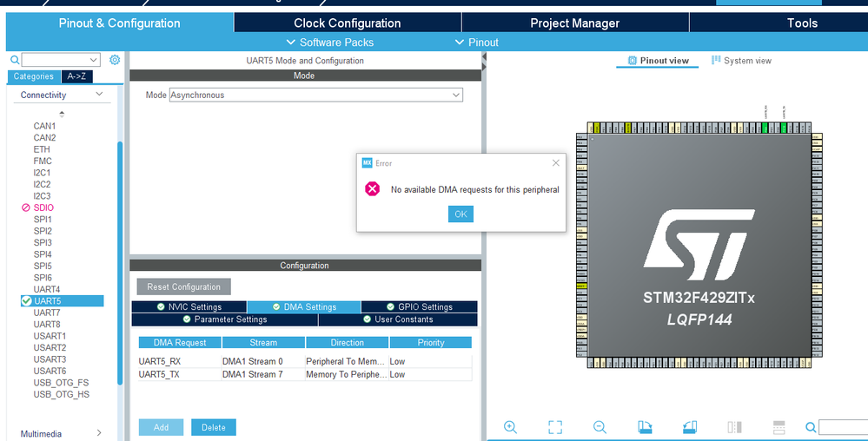Rotate the chip view counter-clockwise
This screenshot has width=868, height=441.
click(690, 426)
